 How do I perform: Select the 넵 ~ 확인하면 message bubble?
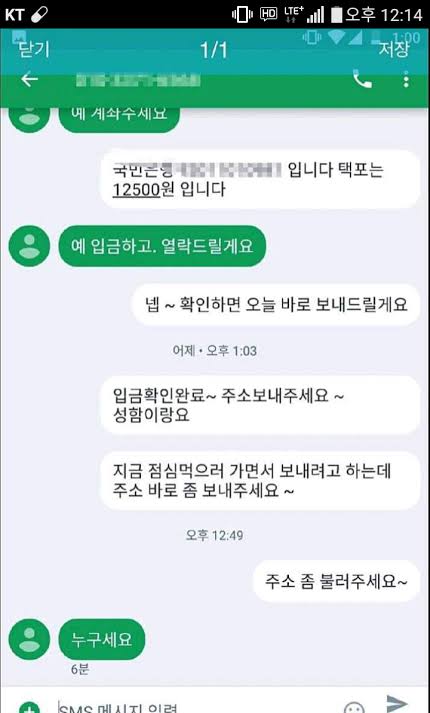(x=276, y=305)
